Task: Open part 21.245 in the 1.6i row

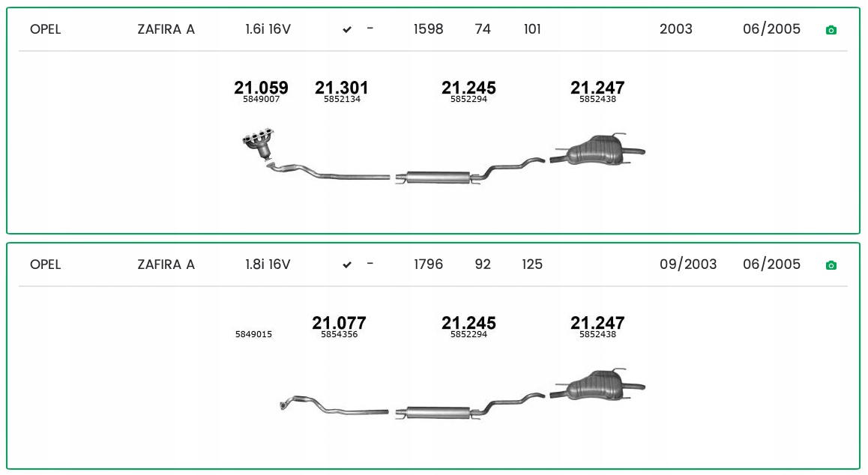Action: coord(468,88)
